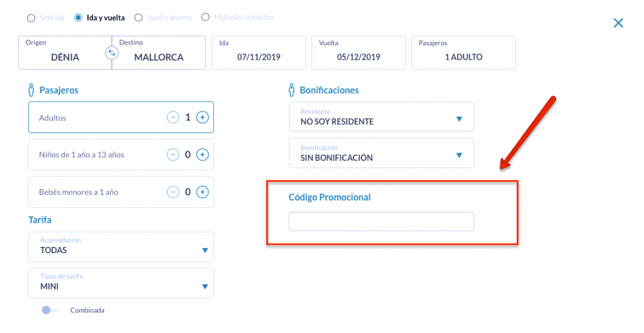Click the Vuelta return date field

click(358, 53)
